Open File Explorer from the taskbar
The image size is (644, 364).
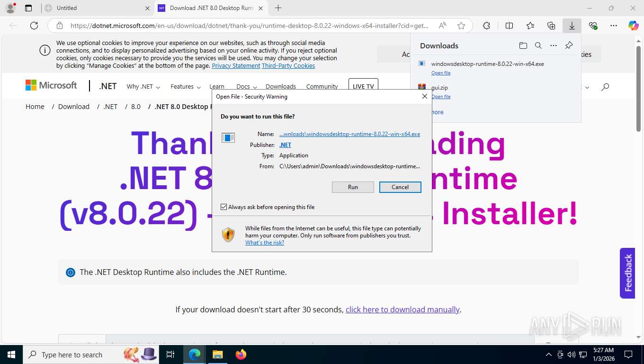tap(217, 355)
